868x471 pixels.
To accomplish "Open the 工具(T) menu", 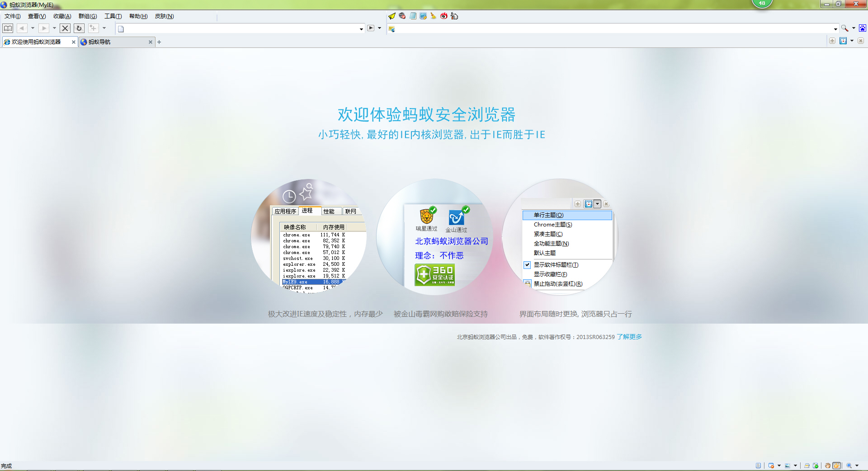I will 113,16.
